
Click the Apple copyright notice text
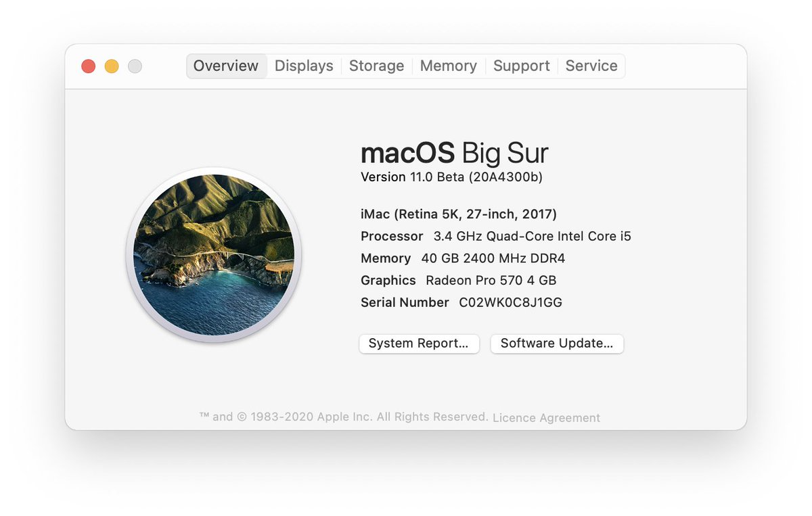click(344, 417)
